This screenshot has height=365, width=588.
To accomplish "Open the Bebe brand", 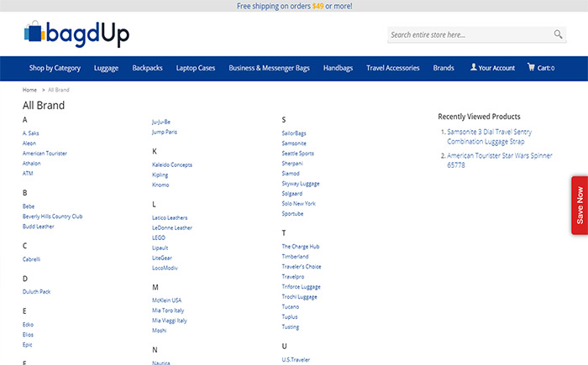I will (29, 206).
